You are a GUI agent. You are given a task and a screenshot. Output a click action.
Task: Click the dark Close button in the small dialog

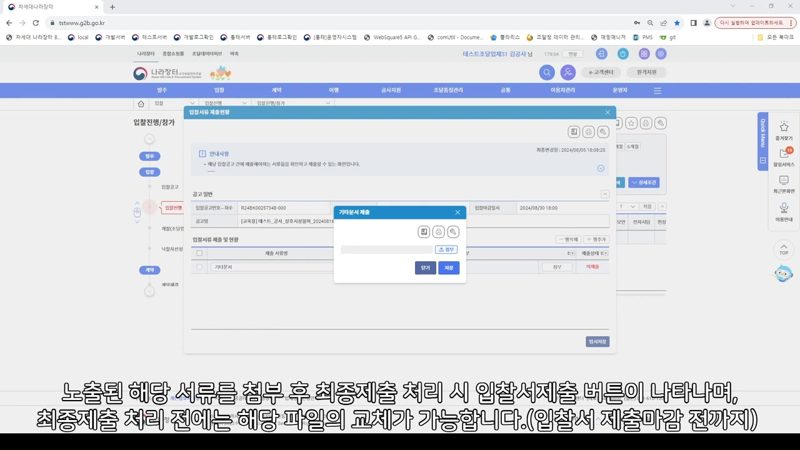click(426, 268)
